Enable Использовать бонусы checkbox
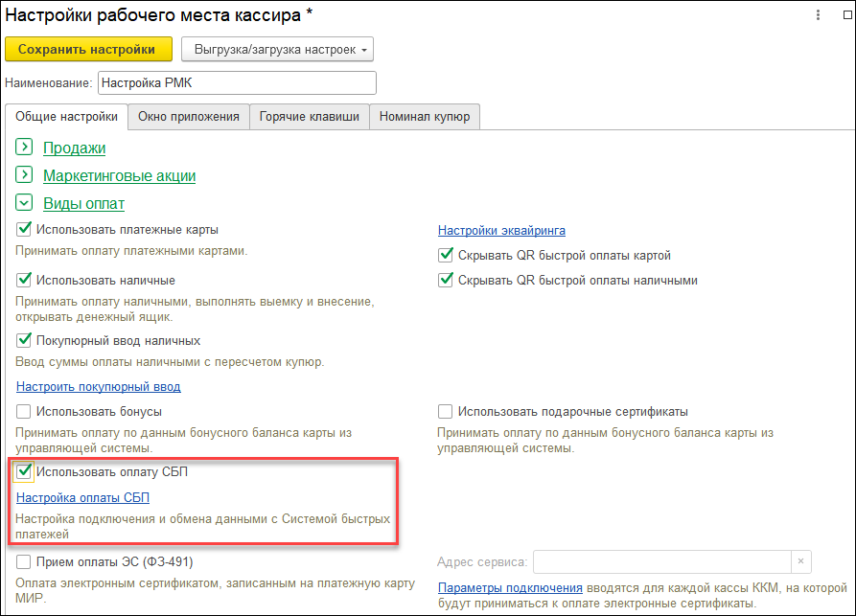 click(x=25, y=412)
